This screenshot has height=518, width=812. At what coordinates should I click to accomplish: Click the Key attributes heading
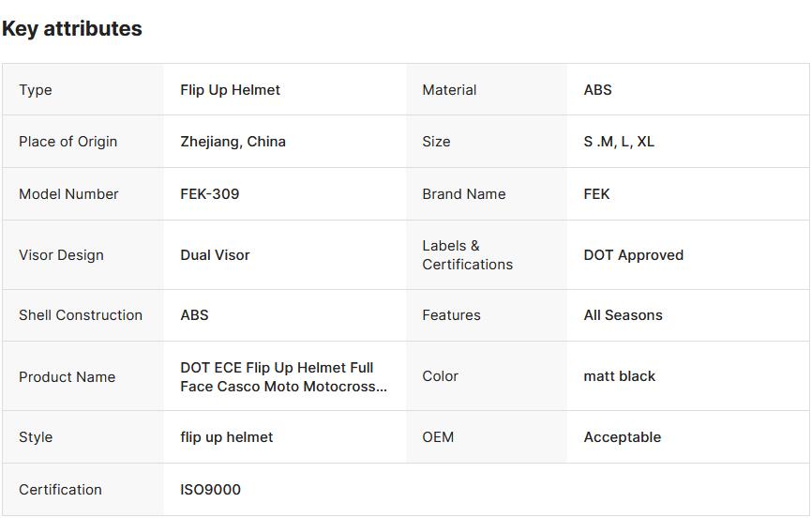pyautogui.click(x=72, y=28)
